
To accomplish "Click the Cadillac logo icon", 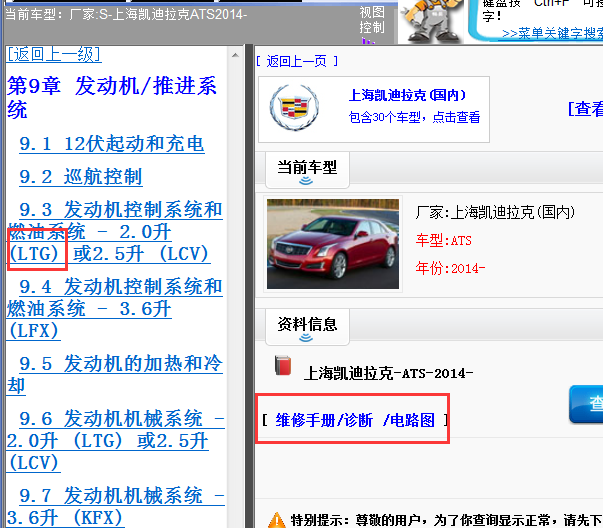I will coord(294,107).
